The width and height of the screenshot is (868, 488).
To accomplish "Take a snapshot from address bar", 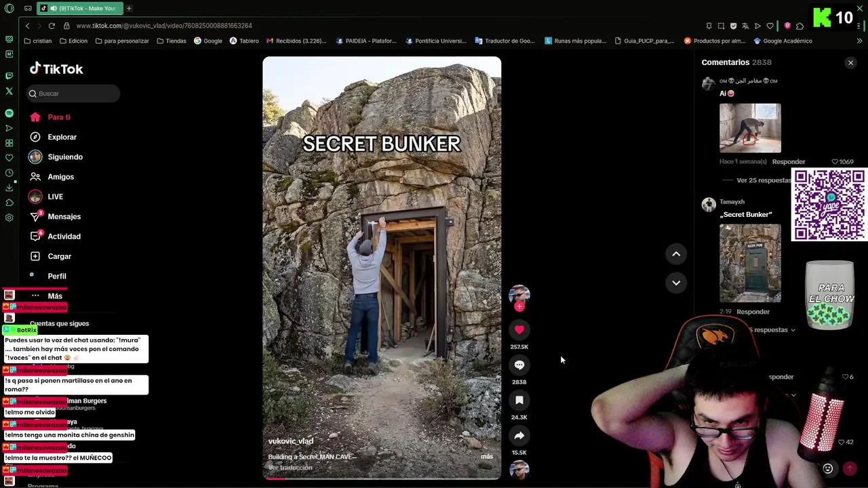I will (721, 26).
